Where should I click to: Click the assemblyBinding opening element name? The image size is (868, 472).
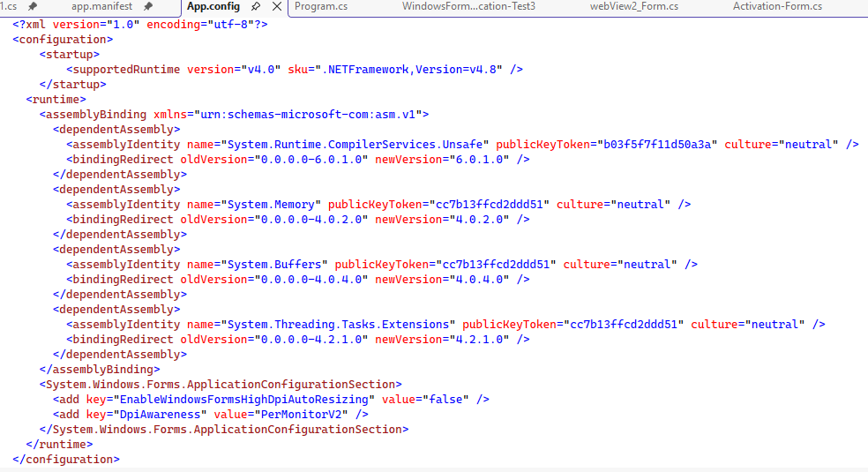(x=96, y=114)
